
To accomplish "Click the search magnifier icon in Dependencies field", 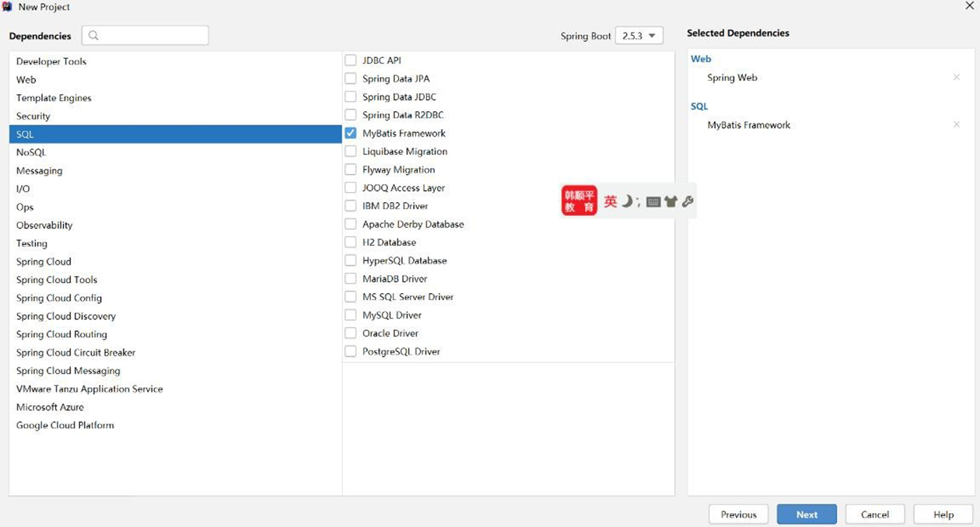I will pos(94,36).
